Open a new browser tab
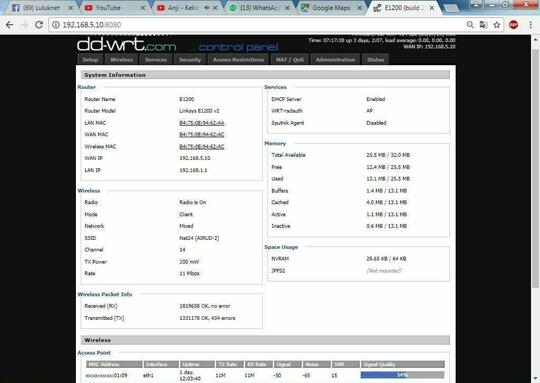The width and height of the screenshot is (540, 383). [x=451, y=8]
